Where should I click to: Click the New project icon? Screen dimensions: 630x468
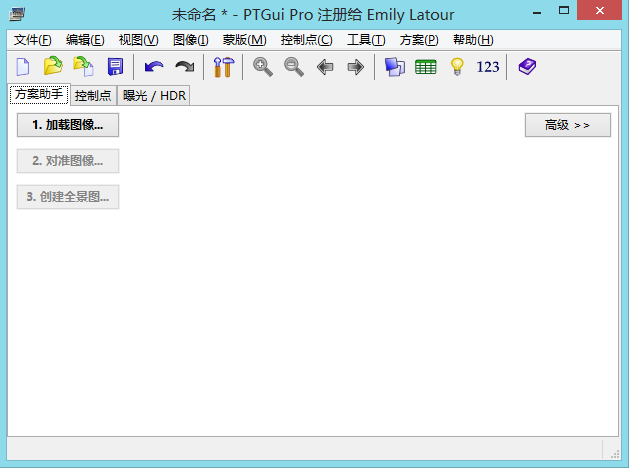pos(22,67)
